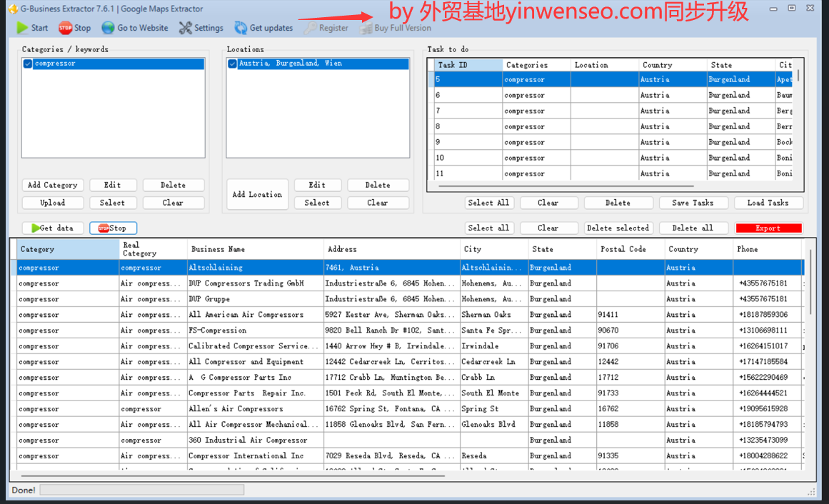The image size is (829, 504).
Task: Click Categories column header in task list
Action: point(537,65)
